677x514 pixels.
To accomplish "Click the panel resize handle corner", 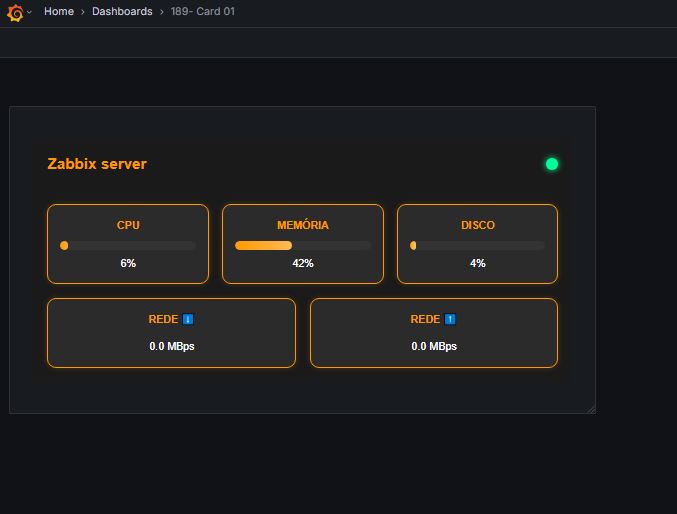I will click(592, 409).
